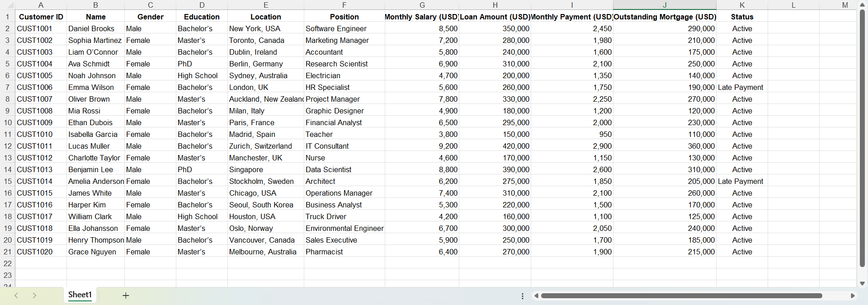868x305 pixels.
Task: Select row 7 header
Action: point(7,87)
